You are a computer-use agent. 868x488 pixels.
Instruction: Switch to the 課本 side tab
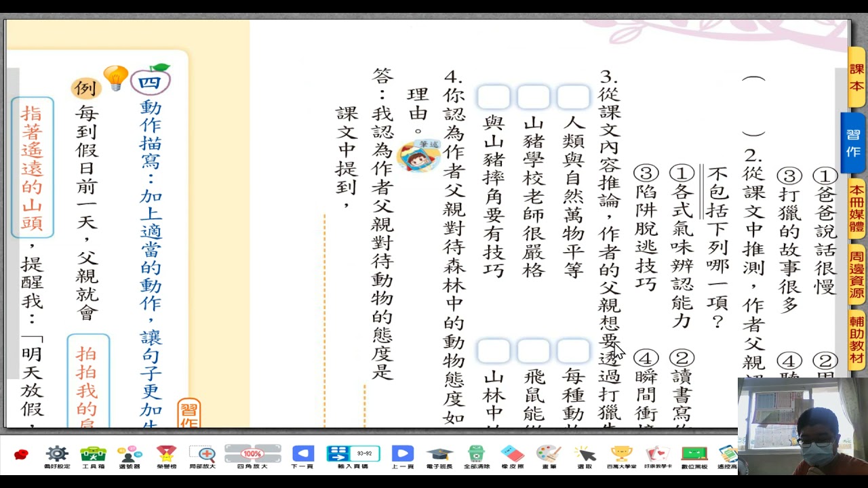(856, 78)
